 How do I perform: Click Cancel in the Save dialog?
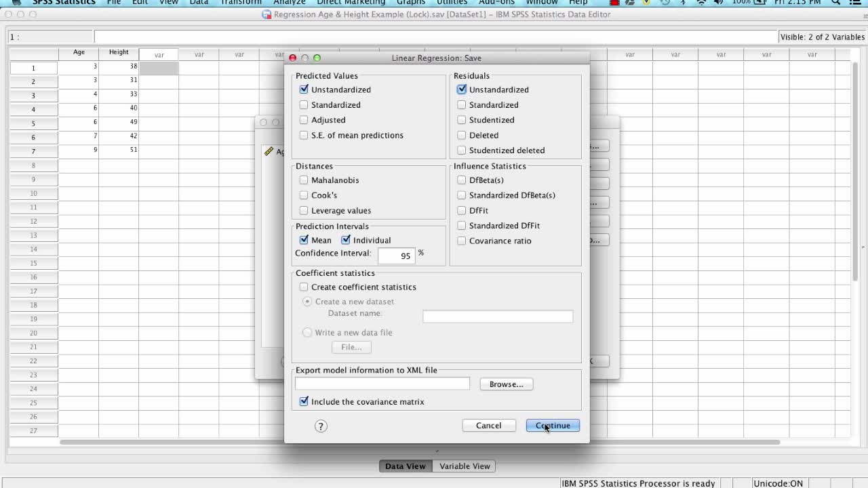(x=488, y=426)
